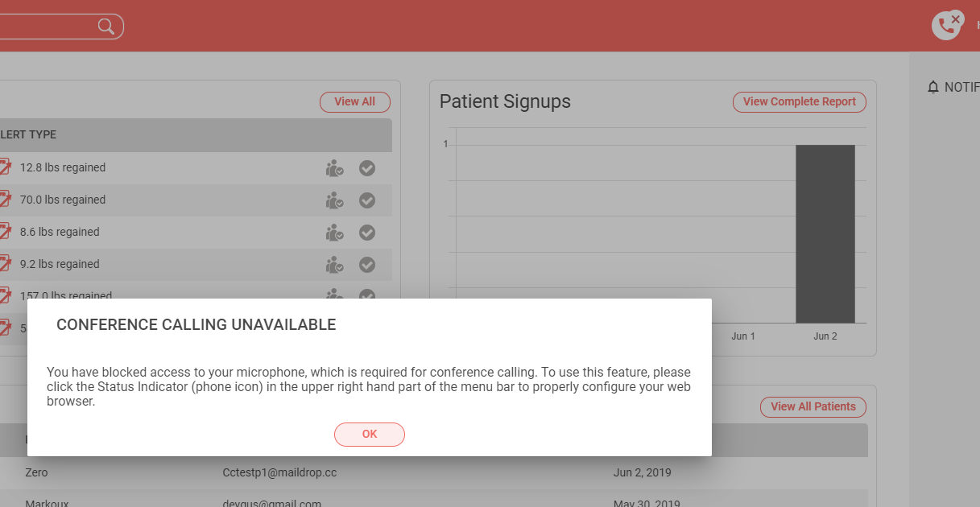Screen dimensions: 980x507
Task: Select the Jun 2 bar in the chart
Action: (825, 234)
